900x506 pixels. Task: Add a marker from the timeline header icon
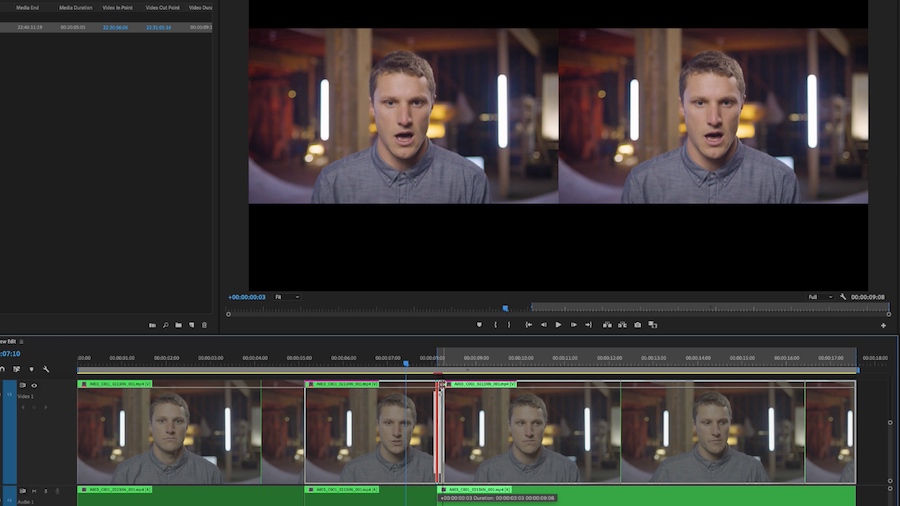[32, 369]
